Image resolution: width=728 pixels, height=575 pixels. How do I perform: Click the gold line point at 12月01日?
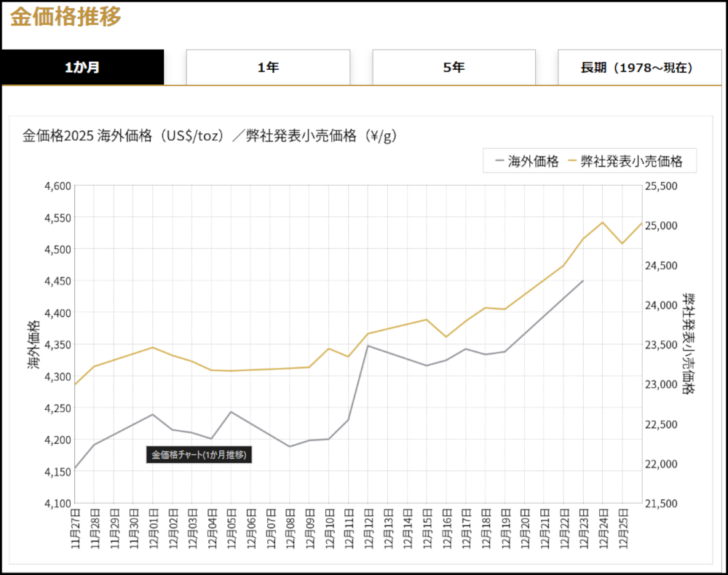click(x=152, y=347)
